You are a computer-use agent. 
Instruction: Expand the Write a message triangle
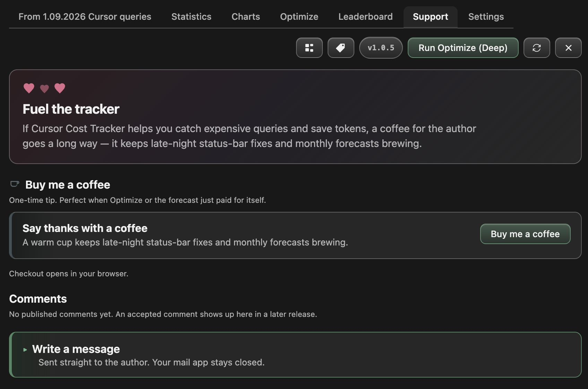25,350
